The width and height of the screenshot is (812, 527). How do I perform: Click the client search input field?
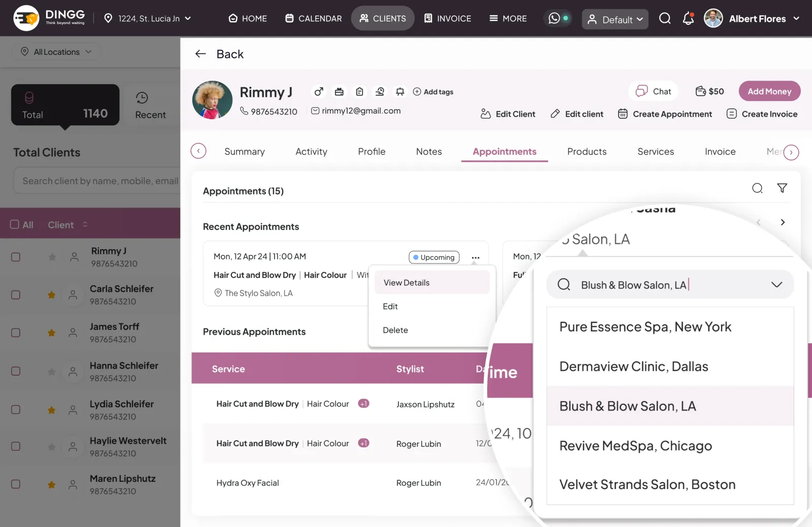click(96, 181)
